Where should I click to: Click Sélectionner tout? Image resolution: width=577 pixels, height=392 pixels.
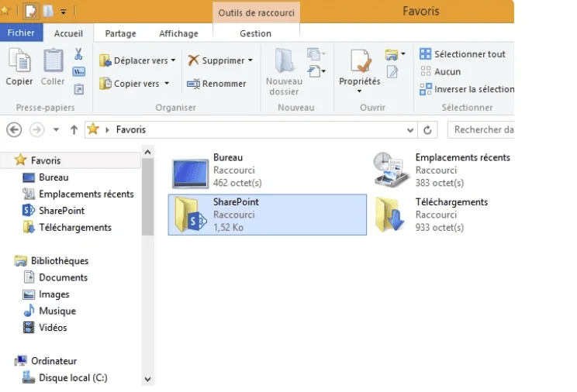click(x=462, y=54)
